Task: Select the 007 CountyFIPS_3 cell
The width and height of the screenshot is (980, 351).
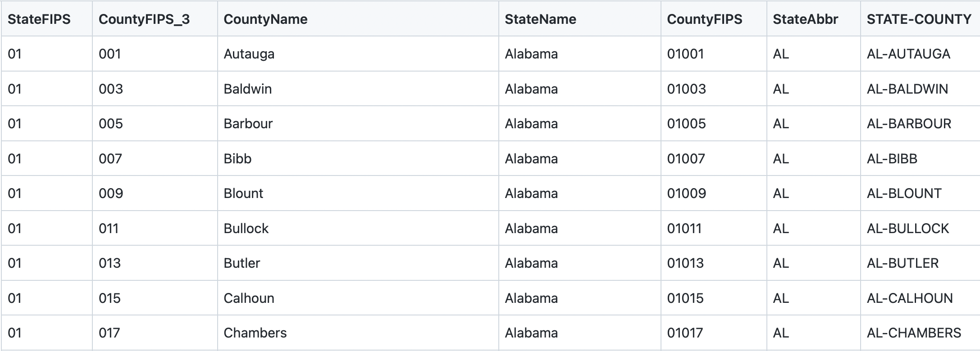Action: (110, 159)
